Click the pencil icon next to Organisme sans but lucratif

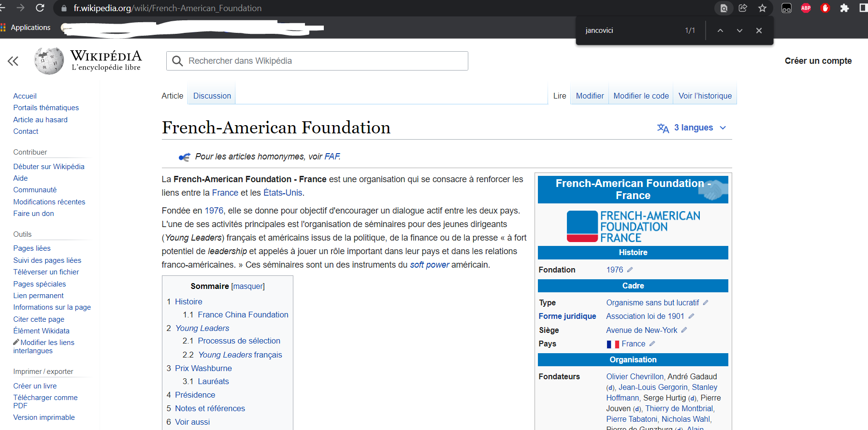click(x=706, y=302)
